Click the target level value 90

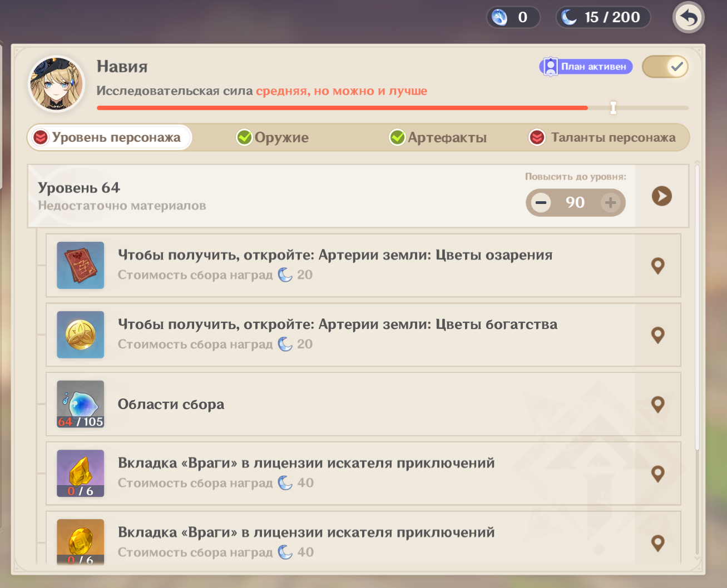point(575,202)
